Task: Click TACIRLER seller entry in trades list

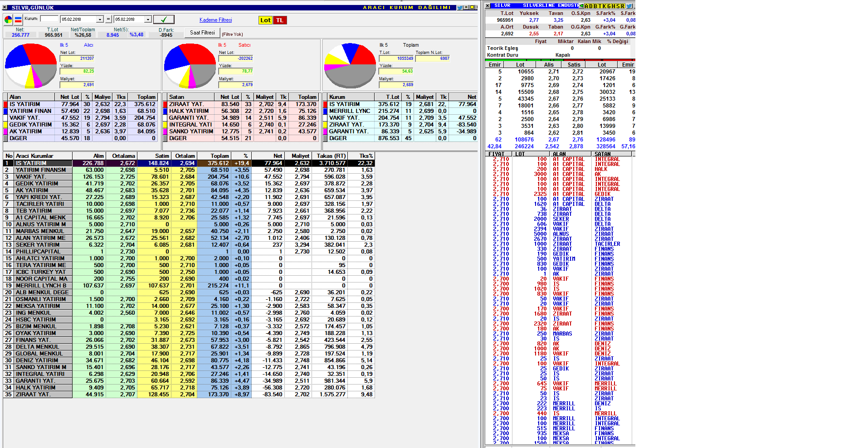Action: pyautogui.click(x=607, y=244)
